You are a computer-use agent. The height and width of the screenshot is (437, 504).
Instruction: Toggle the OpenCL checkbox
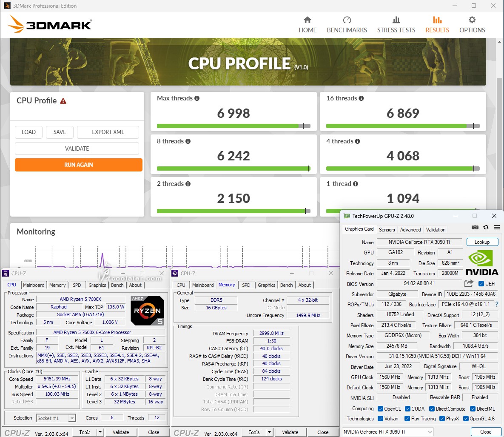pos(381,408)
